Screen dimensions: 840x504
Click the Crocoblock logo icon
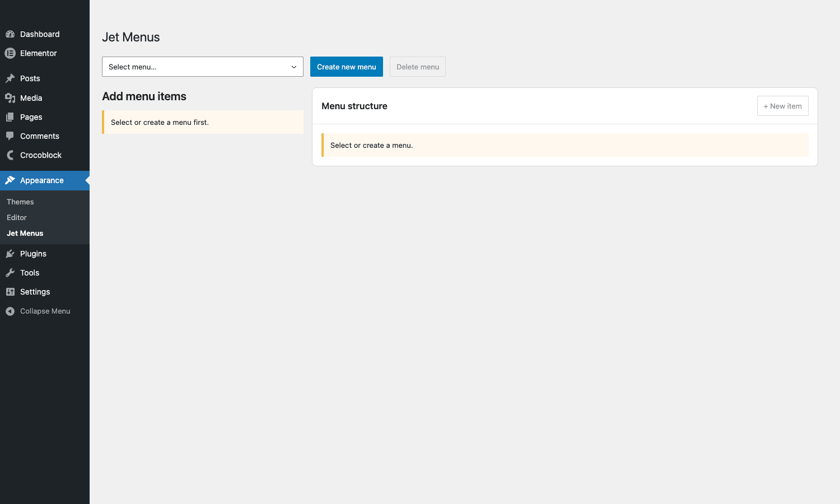coord(10,155)
